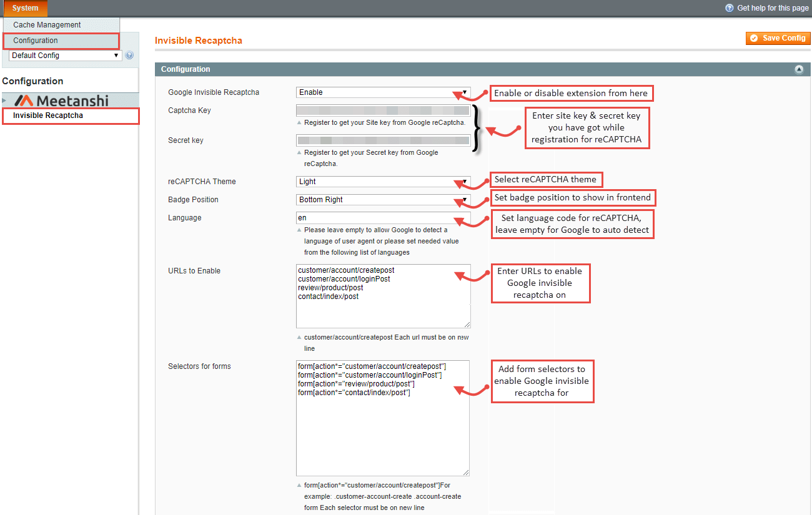Click into the Language field
This screenshot has height=515, width=812.
point(384,218)
